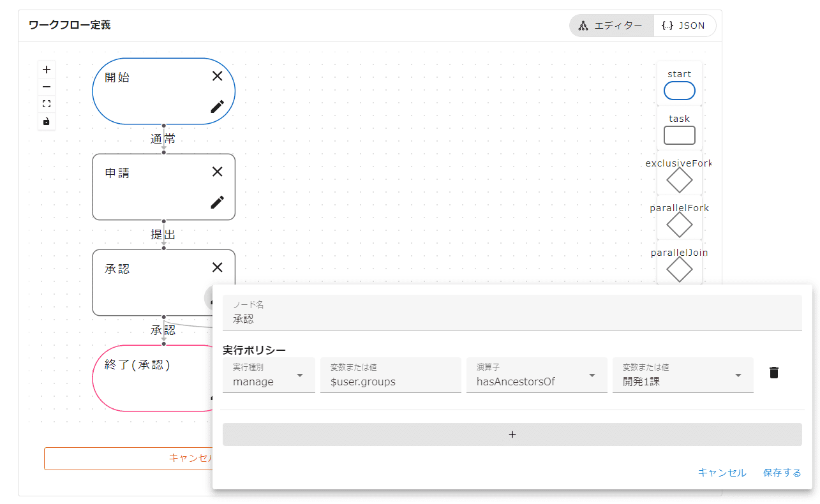Toggle the canvas interactivity lock icon
This screenshot has width=820, height=504.
[47, 121]
